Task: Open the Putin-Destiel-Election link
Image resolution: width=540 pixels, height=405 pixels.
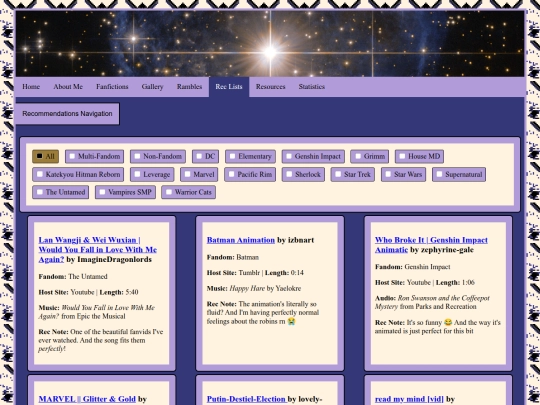Action: click(x=247, y=399)
